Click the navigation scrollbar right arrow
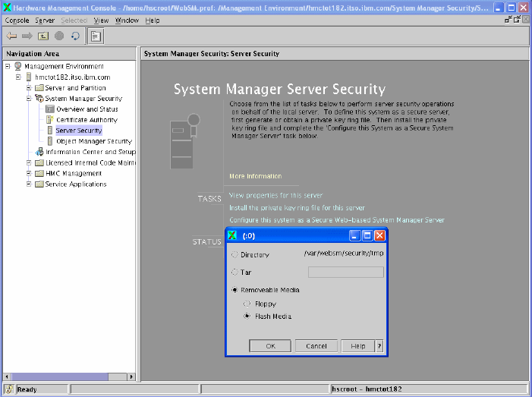The height and width of the screenshot is (397, 532). point(131,377)
